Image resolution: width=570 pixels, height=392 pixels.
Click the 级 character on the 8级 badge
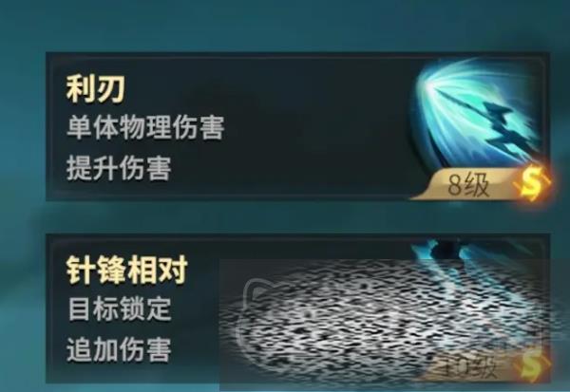click(x=479, y=185)
